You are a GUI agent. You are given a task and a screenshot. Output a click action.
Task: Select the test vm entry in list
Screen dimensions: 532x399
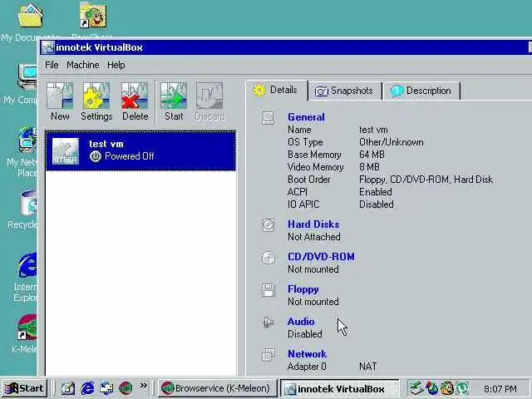click(140, 150)
